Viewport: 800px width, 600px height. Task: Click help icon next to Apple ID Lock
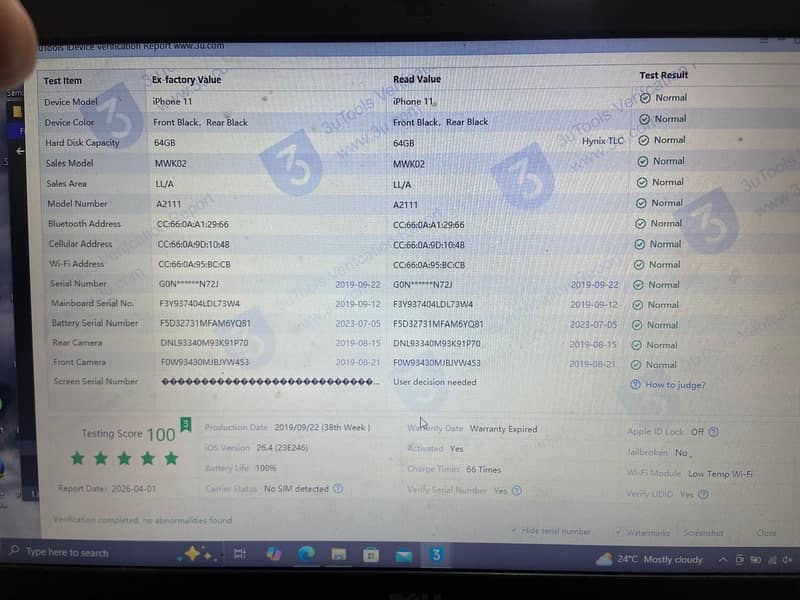[x=713, y=432]
